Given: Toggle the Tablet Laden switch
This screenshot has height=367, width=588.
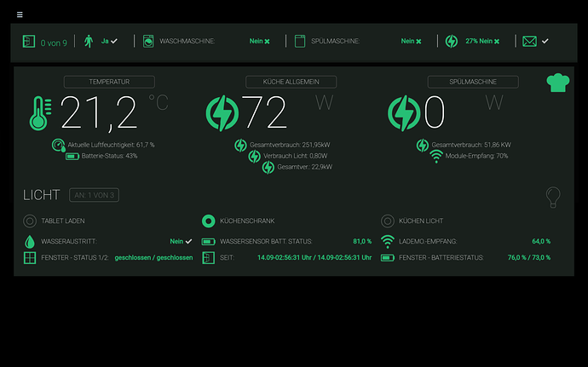Looking at the screenshot, I should (x=30, y=221).
